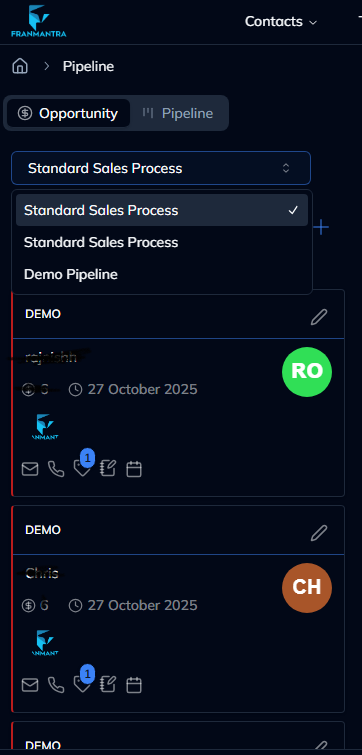Send email from the RO card
This screenshot has height=755, width=362.
pyautogui.click(x=30, y=469)
